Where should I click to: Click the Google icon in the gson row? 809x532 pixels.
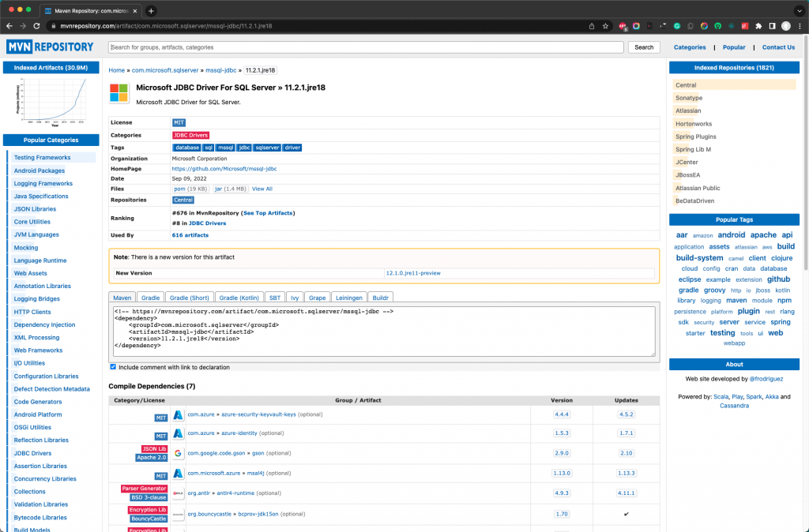point(178,453)
